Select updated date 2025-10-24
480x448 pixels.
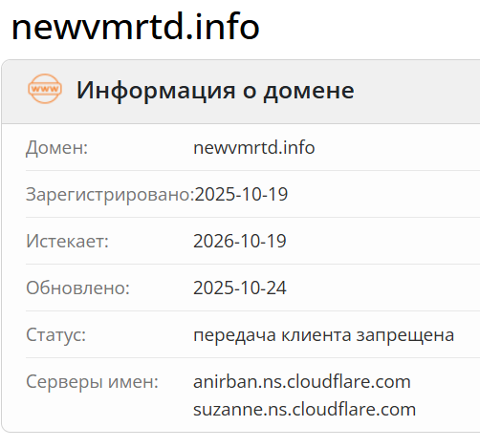(x=240, y=288)
